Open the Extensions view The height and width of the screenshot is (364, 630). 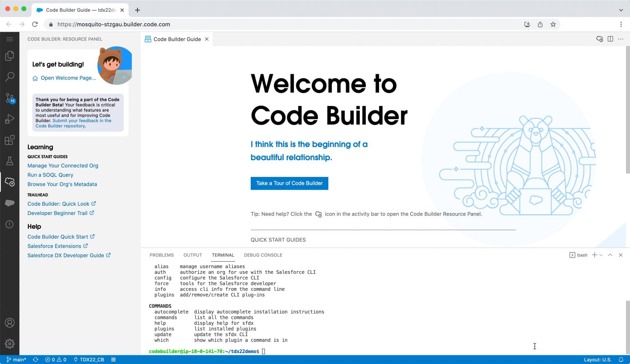10,140
